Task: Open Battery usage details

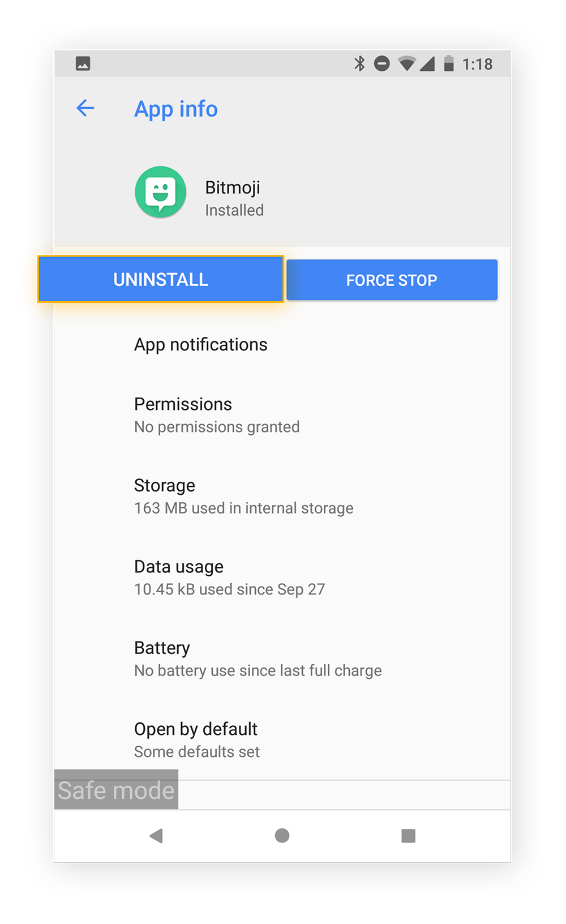Action: [x=258, y=659]
